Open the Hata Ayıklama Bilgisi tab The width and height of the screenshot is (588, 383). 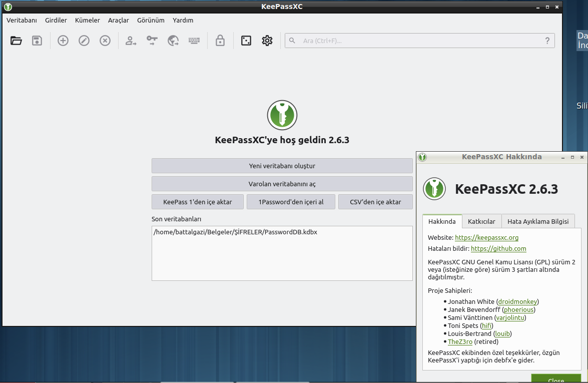(x=538, y=221)
